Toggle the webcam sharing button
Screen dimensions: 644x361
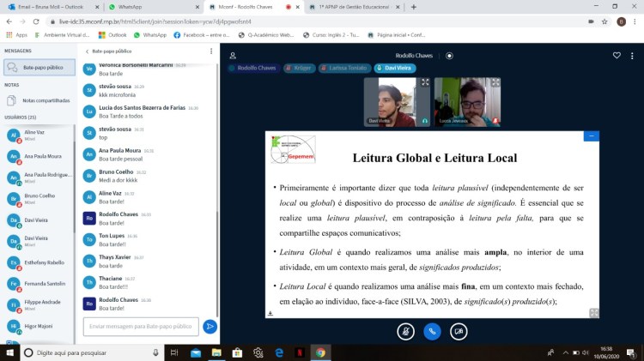[459, 331]
